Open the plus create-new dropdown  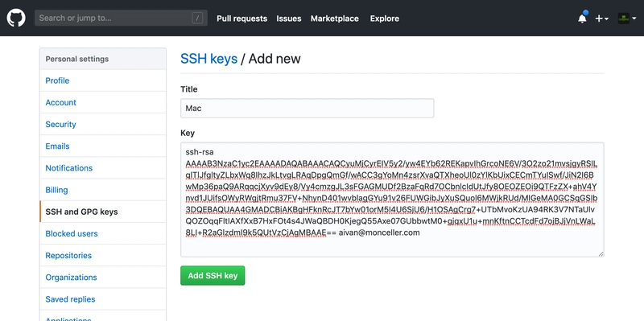click(601, 19)
